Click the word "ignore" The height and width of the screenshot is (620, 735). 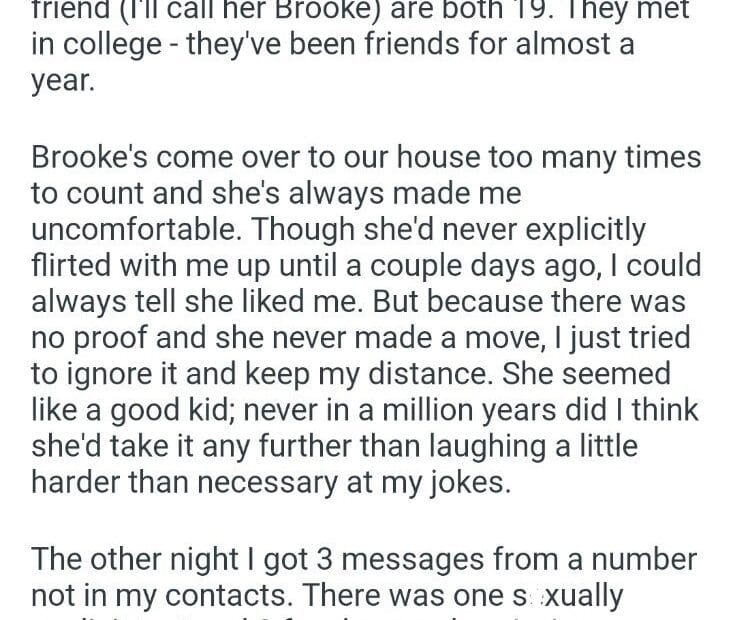(x=119, y=374)
